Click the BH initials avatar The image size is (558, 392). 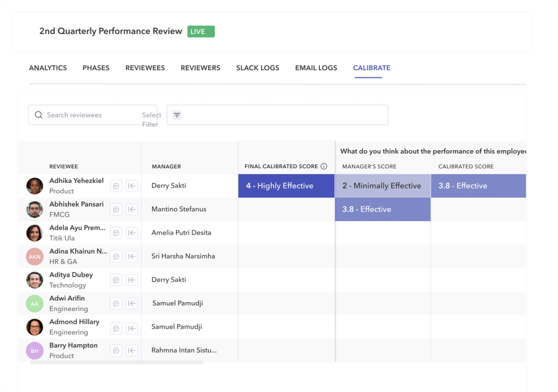34,351
